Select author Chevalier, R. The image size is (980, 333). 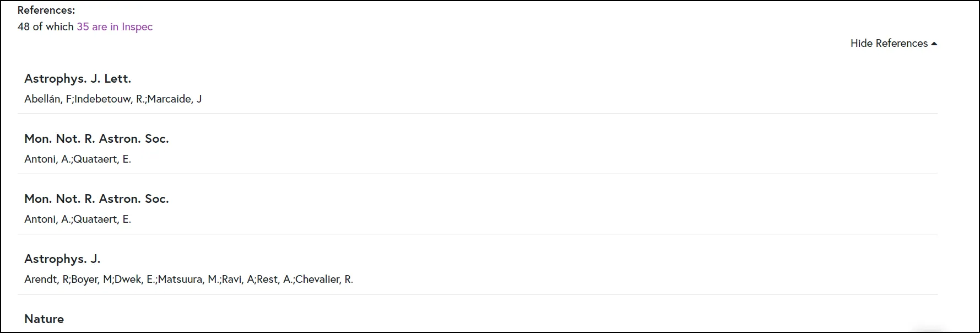(324, 280)
